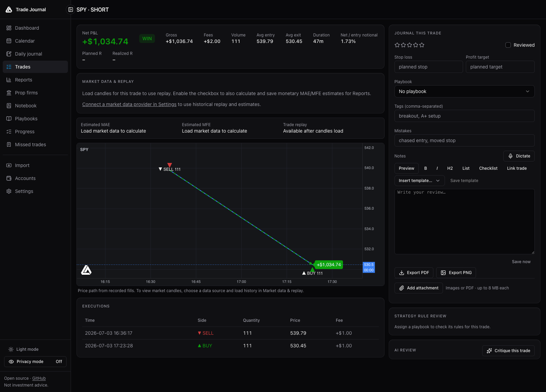Open Reports in the sidebar
The height and width of the screenshot is (392, 546).
coord(35,80)
